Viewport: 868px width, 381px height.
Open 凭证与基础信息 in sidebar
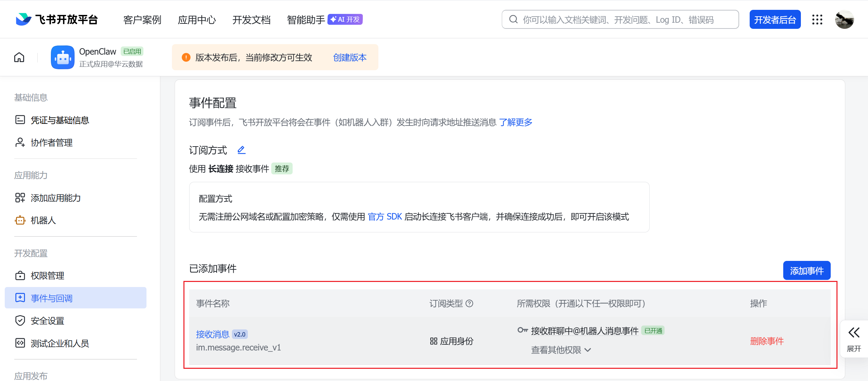pyautogui.click(x=60, y=120)
